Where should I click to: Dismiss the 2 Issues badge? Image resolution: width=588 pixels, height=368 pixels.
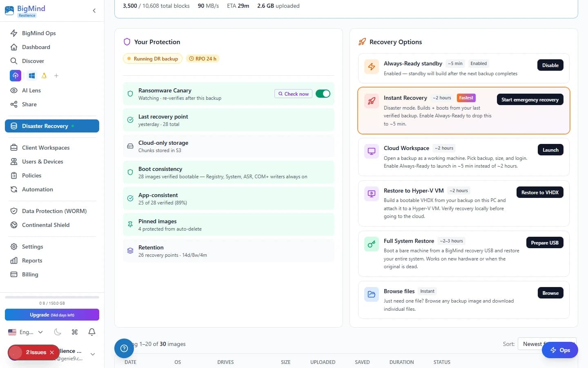tap(52, 352)
